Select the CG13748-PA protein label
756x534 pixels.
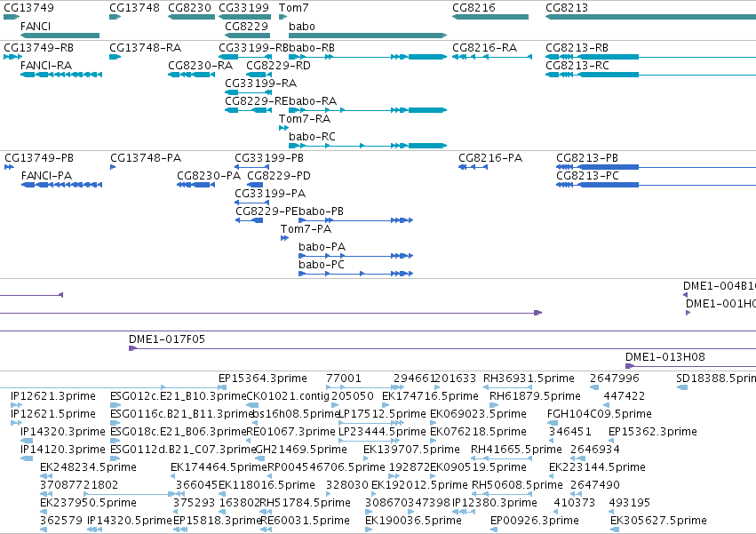point(146,158)
